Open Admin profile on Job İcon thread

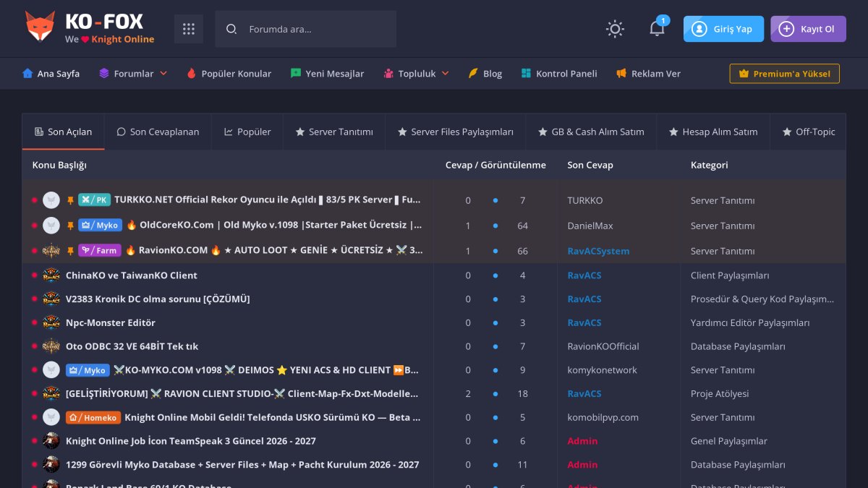583,441
